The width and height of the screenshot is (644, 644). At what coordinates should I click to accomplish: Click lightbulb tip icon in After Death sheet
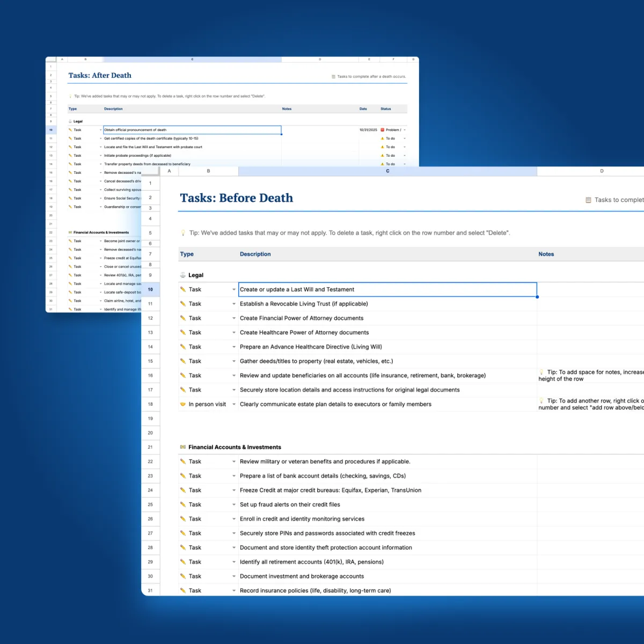[70, 97]
